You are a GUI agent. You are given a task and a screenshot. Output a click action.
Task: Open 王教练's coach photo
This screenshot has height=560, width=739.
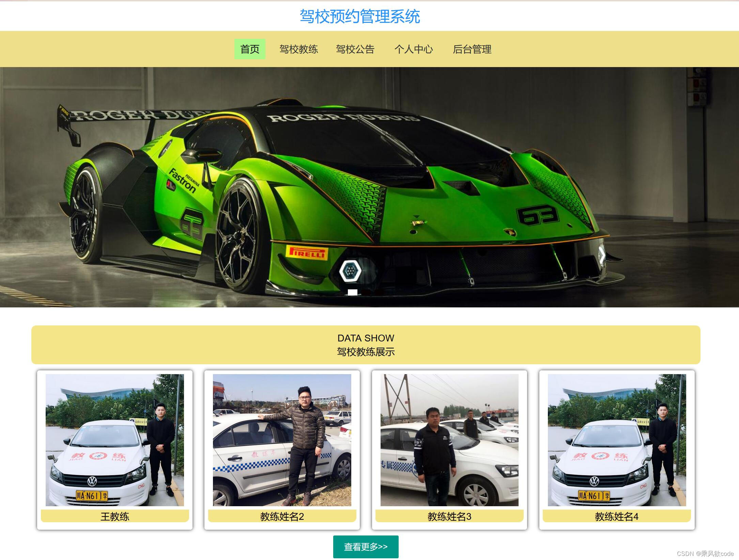(115, 440)
